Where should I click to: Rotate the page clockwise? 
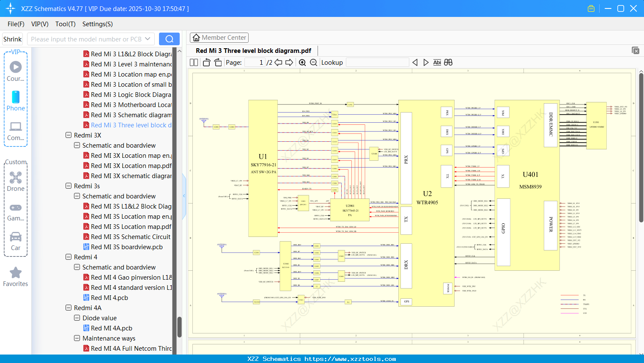218,62
